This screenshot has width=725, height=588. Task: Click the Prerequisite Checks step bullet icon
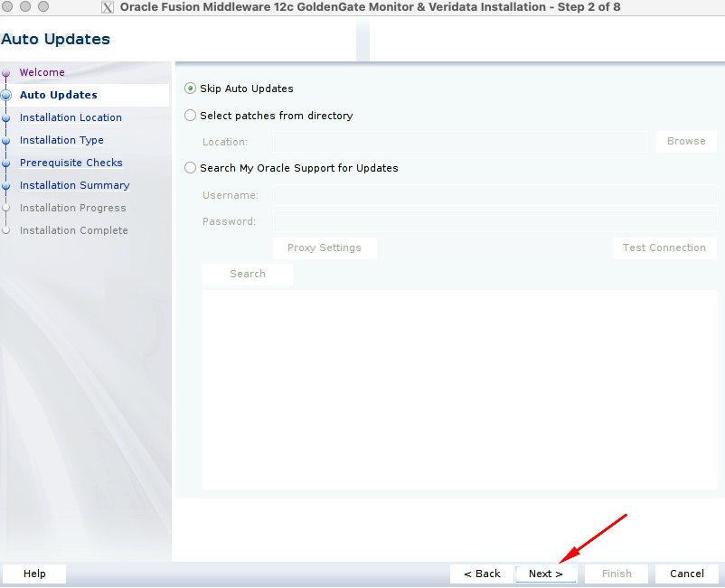[6, 163]
